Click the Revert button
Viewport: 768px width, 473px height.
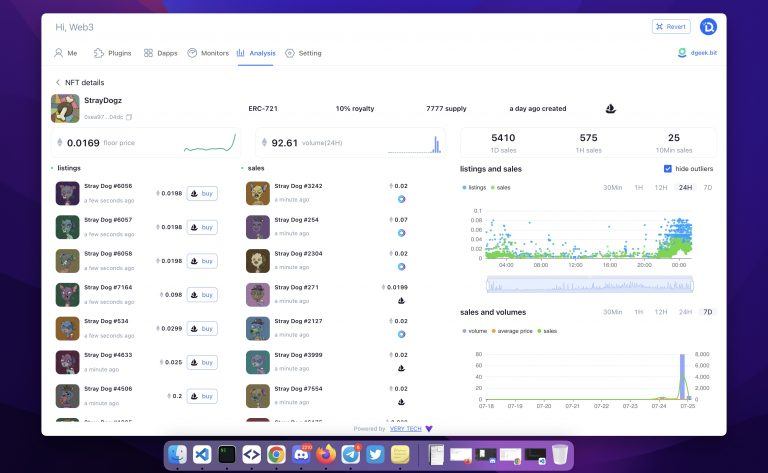(671, 26)
